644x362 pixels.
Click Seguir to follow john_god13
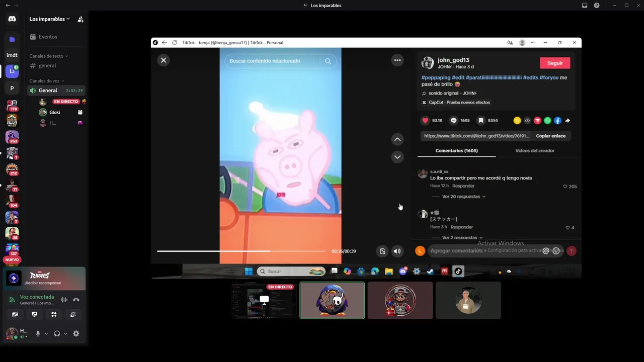coord(555,63)
